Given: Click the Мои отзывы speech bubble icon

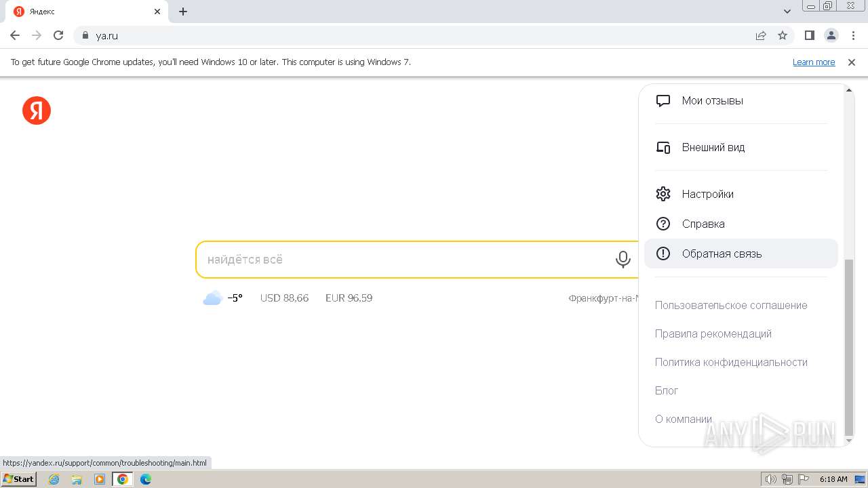Looking at the screenshot, I should coord(663,100).
